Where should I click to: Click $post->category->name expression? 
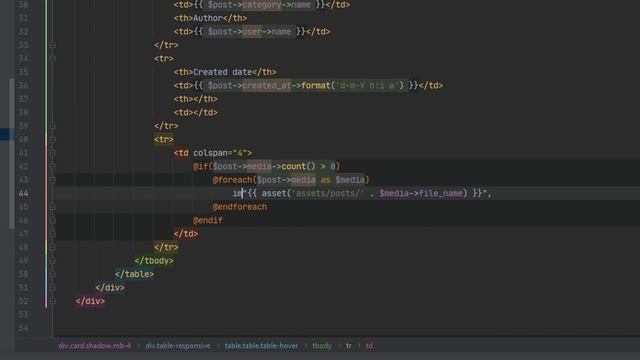pyautogui.click(x=259, y=5)
